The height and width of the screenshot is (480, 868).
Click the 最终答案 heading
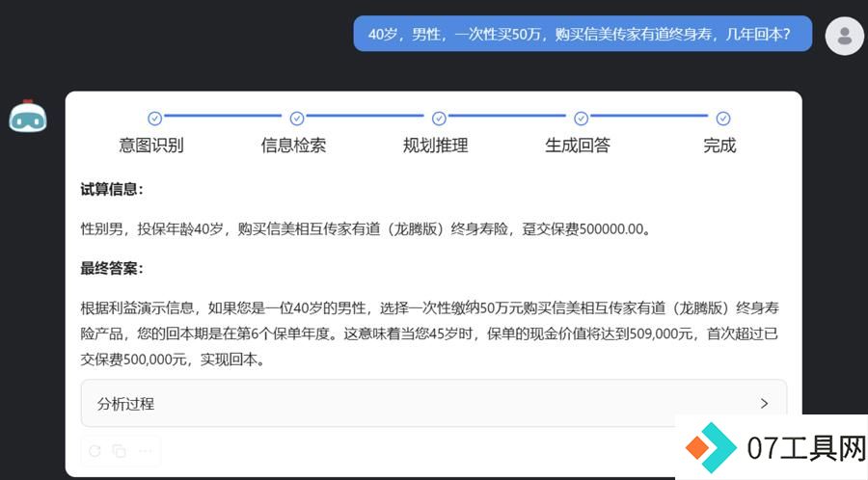pos(112,268)
